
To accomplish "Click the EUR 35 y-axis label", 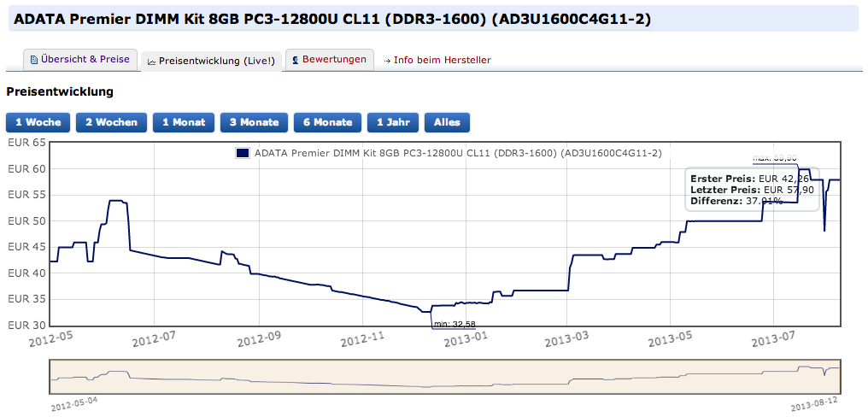I will tap(26, 299).
